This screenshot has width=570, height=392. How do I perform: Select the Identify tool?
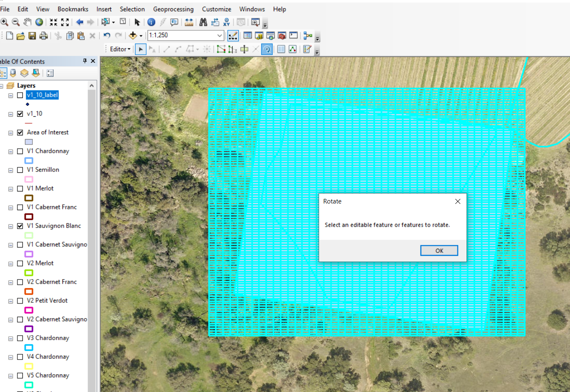click(151, 22)
